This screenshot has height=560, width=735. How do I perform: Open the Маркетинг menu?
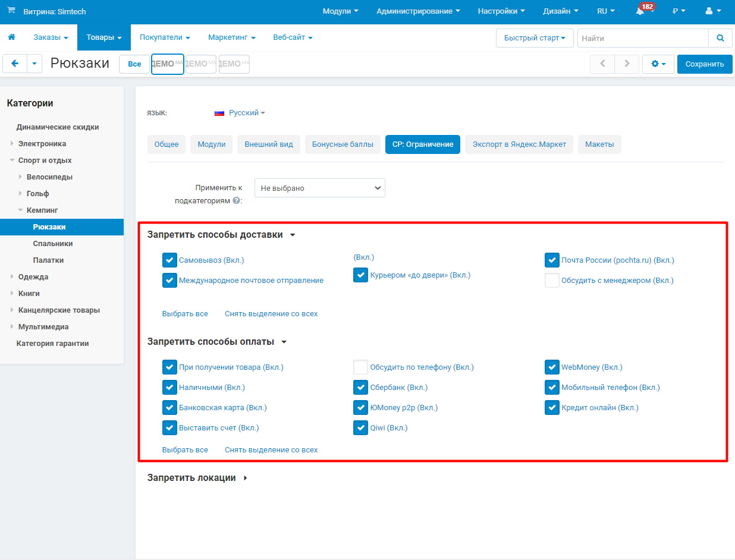(x=232, y=37)
